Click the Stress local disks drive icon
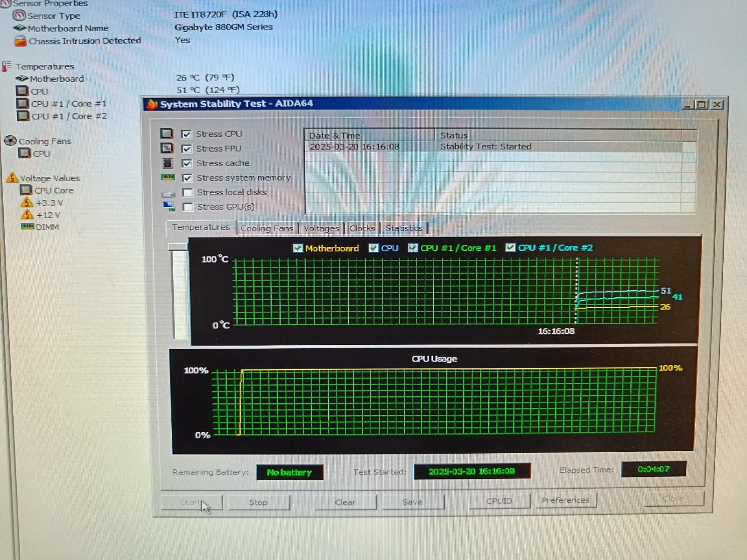The width and height of the screenshot is (747, 560). [168, 194]
